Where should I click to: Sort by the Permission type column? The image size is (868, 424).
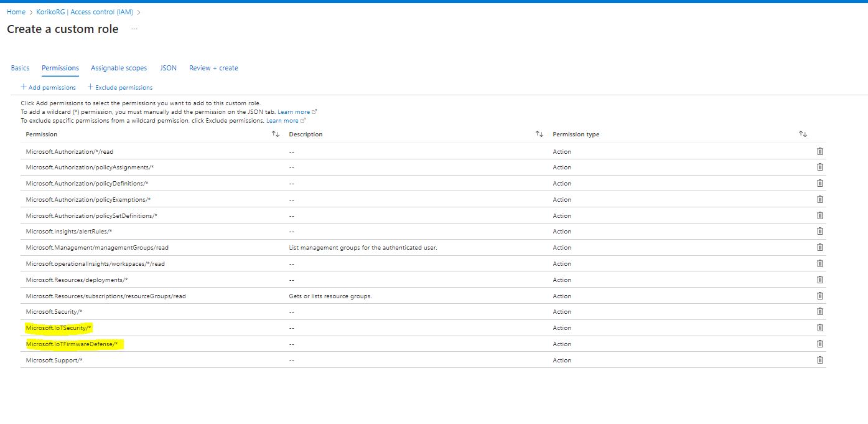[x=803, y=134]
